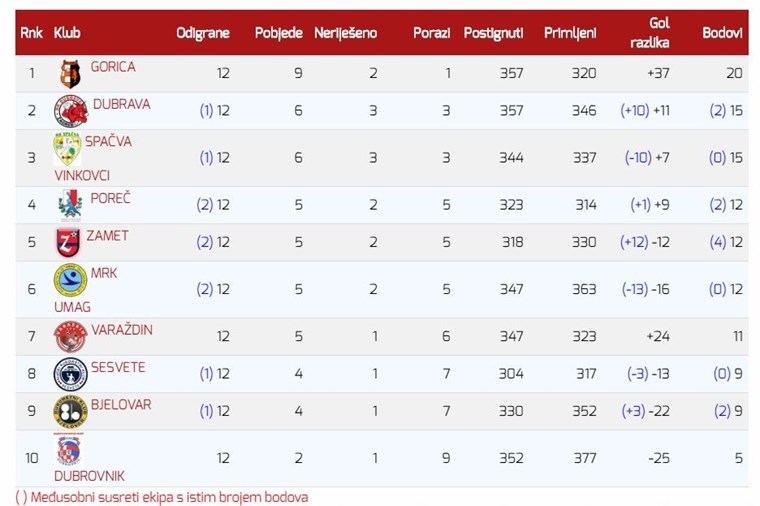
Task: Click the MRK Umag round logo
Action: pos(70,280)
